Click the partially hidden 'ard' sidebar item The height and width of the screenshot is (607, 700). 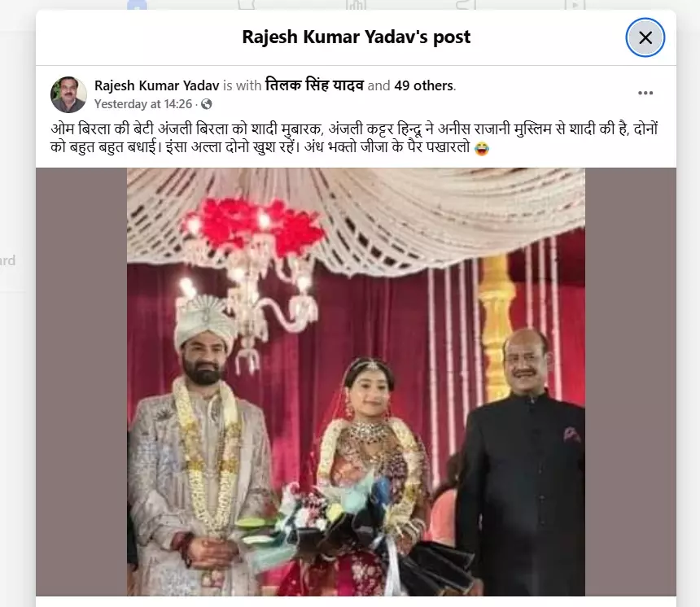tap(8, 260)
